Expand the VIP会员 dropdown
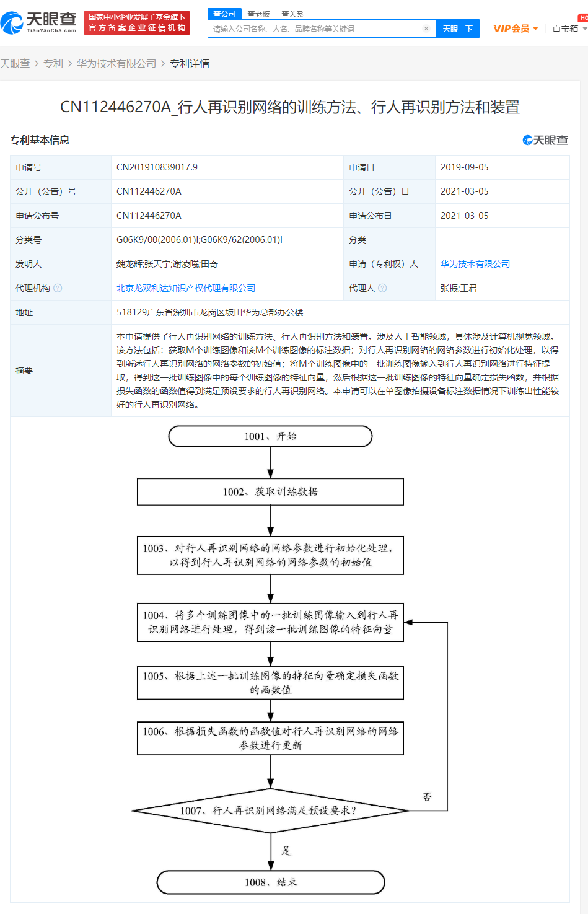Image resolution: width=588 pixels, height=914 pixels. (537, 29)
